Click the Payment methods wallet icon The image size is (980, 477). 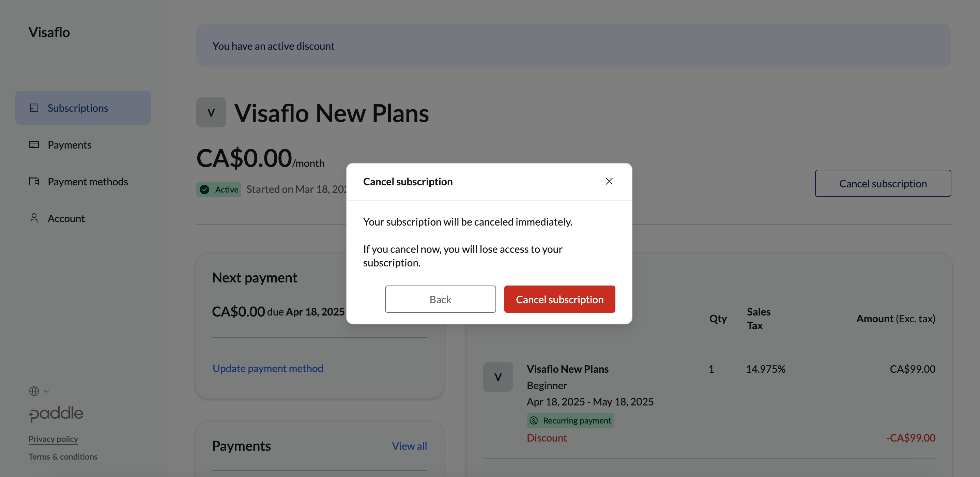(x=34, y=182)
